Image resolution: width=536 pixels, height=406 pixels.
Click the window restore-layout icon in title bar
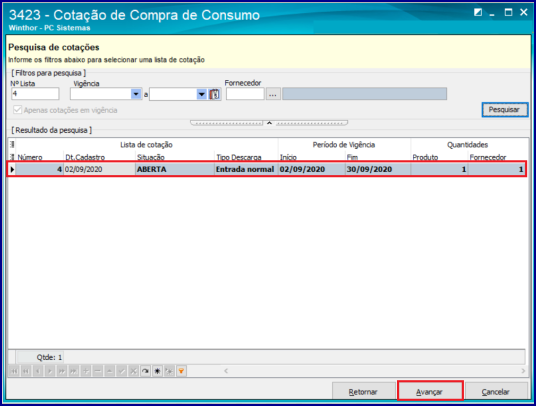(478, 13)
